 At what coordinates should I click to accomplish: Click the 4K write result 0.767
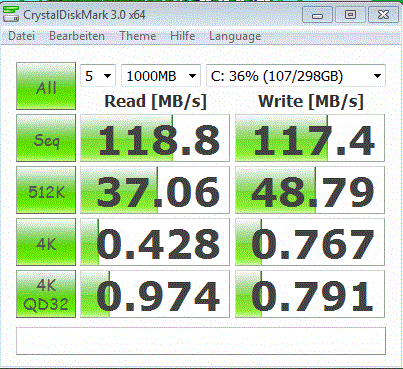point(310,242)
